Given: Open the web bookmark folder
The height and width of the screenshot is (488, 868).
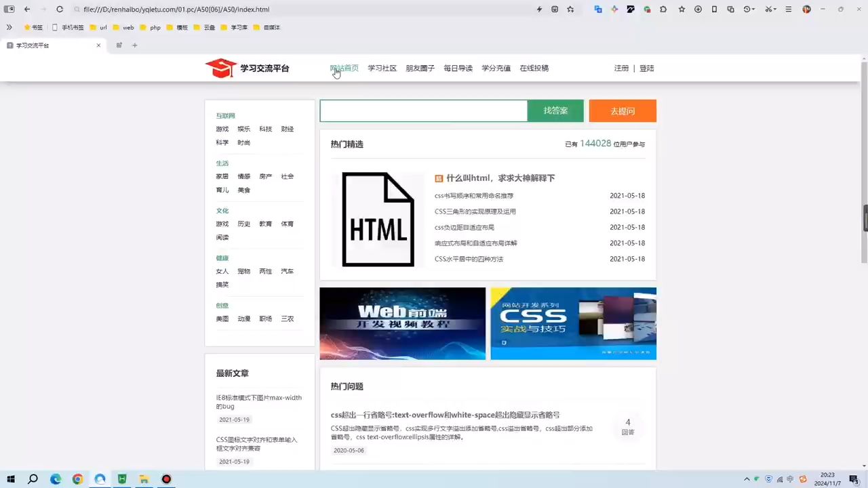Looking at the screenshot, I should pyautogui.click(x=123, y=28).
